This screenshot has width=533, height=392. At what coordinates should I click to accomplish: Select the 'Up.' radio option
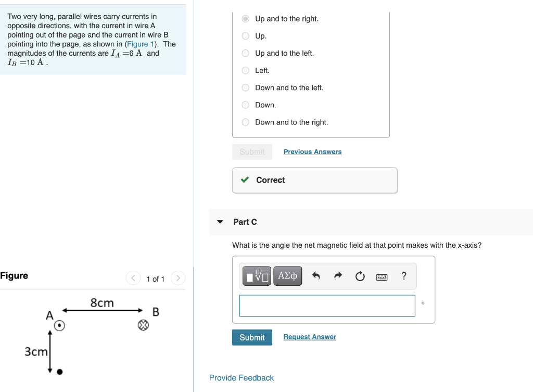(246, 36)
